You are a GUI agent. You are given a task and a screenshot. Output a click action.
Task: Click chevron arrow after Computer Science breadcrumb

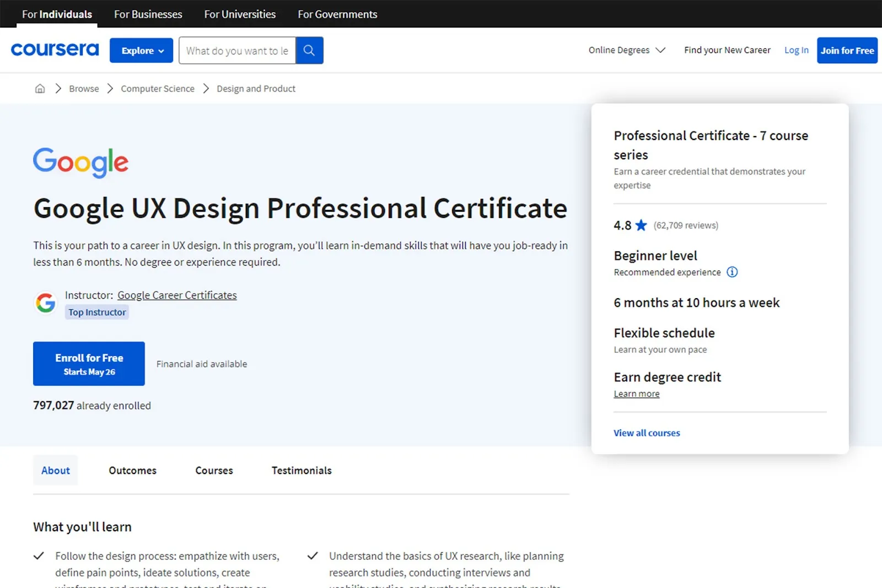pos(206,88)
